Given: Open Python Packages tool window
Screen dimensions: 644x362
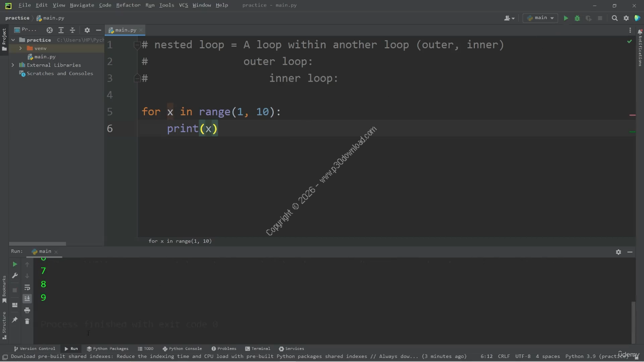Looking at the screenshot, I should pos(107,348).
